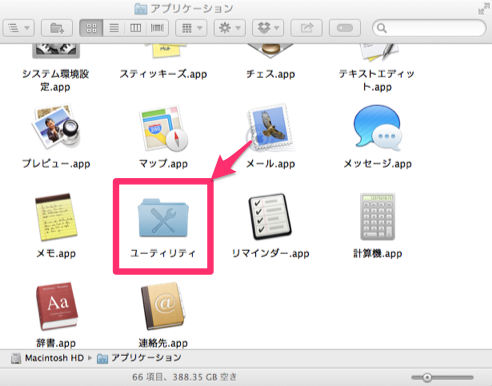Select the 連絡先.app label text
492x386 pixels.
pos(163,343)
